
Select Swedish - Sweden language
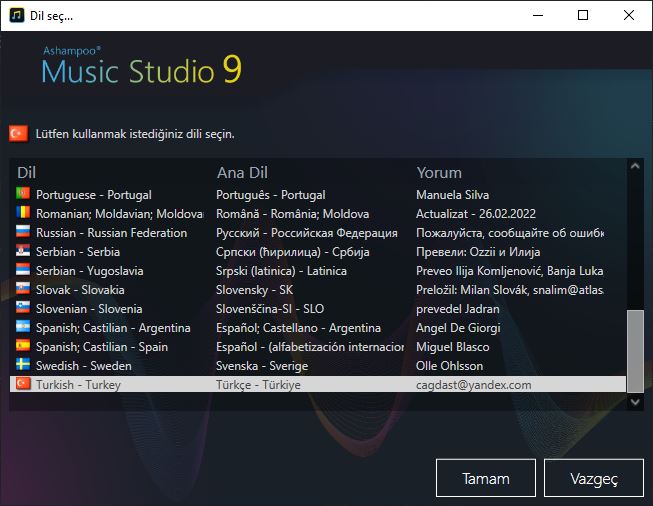click(x=84, y=366)
